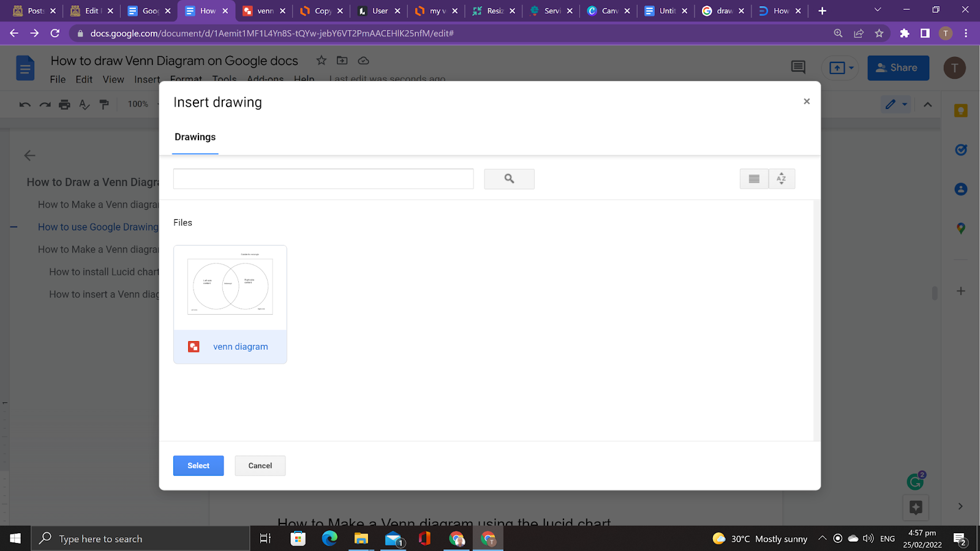Close the document outline with back arrow
The width and height of the screenshot is (980, 551).
pos(29,156)
